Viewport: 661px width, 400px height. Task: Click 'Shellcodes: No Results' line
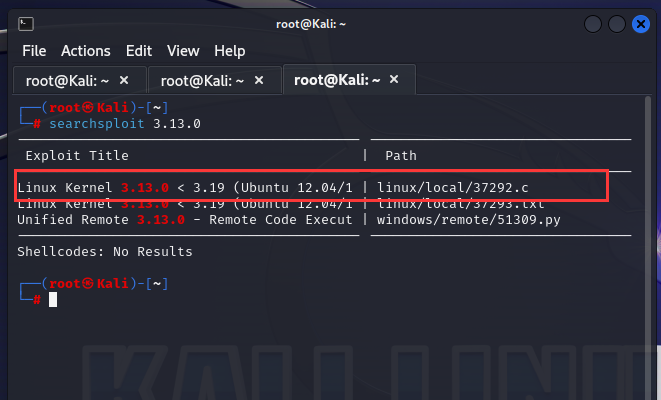coord(105,252)
